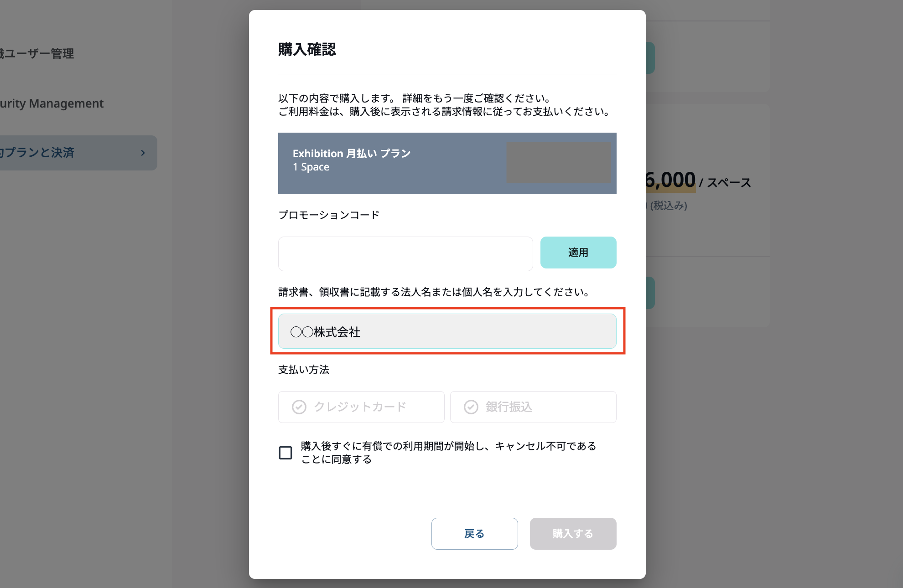Select クレジットカード payment method
Viewport: 903px width, 588px height.
361,407
